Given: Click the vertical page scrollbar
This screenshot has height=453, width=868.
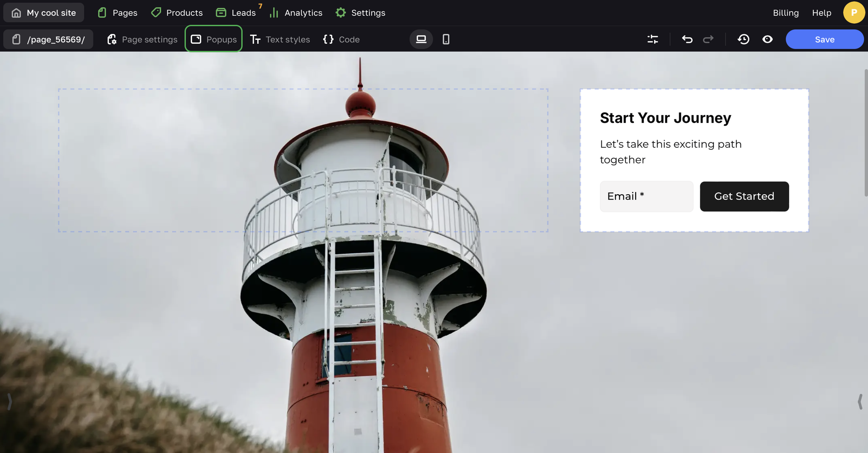Looking at the screenshot, I should click(x=865, y=133).
